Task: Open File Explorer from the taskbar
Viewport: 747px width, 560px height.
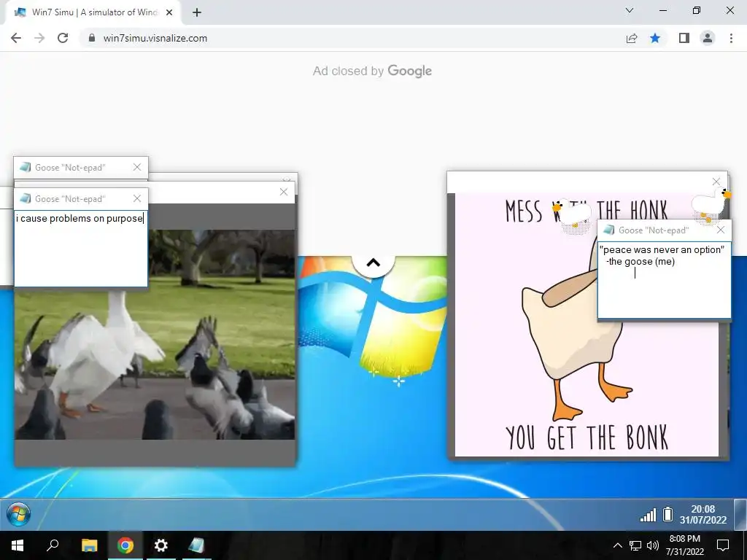Action: coord(89,545)
